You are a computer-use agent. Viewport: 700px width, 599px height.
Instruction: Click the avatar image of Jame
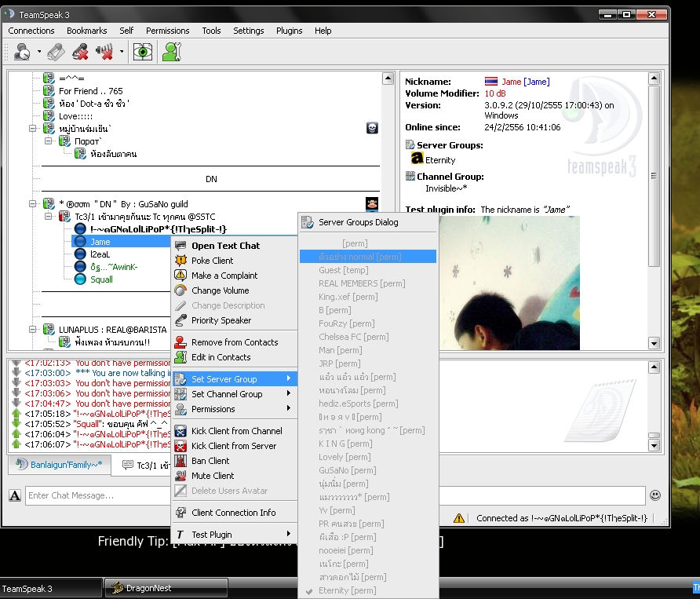[510, 283]
